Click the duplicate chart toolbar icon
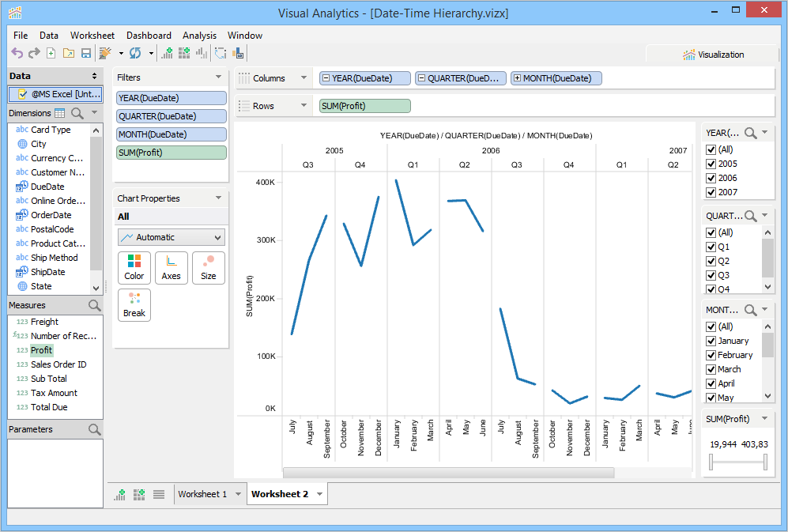788x532 pixels. (x=202, y=53)
